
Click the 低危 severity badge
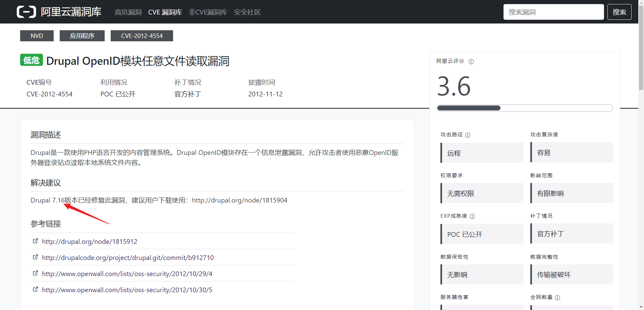[x=32, y=60]
